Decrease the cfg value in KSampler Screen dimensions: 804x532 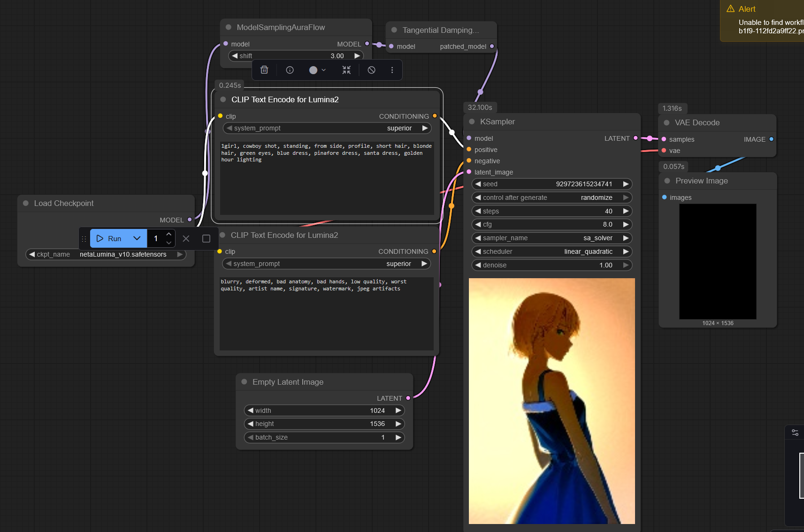coord(478,224)
